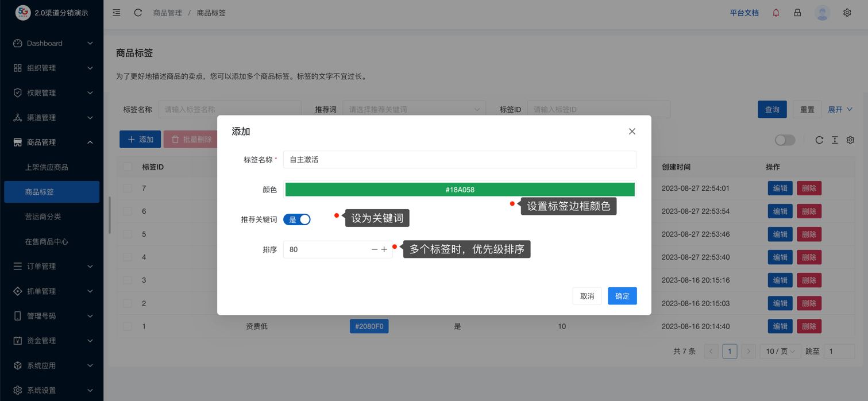Screen dimensions: 868x401
Task: Tick the checkbox for row with ID 7
Action: coord(128,188)
